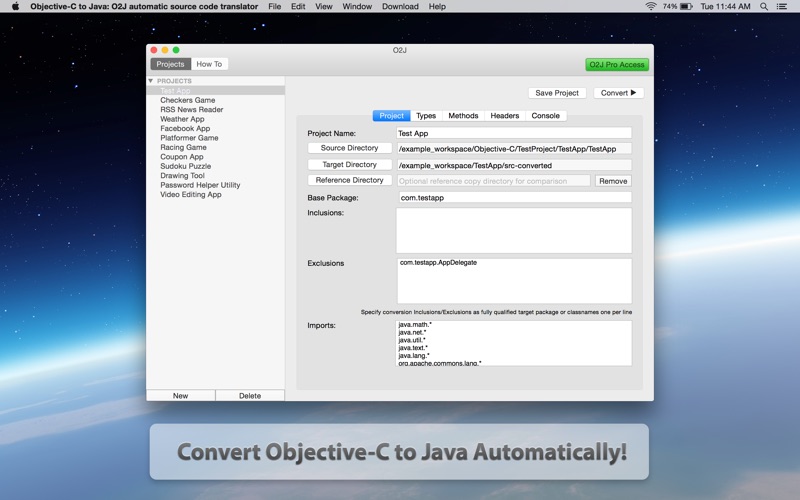Click the Project Name field
This screenshot has width=800, height=500.
514,133
